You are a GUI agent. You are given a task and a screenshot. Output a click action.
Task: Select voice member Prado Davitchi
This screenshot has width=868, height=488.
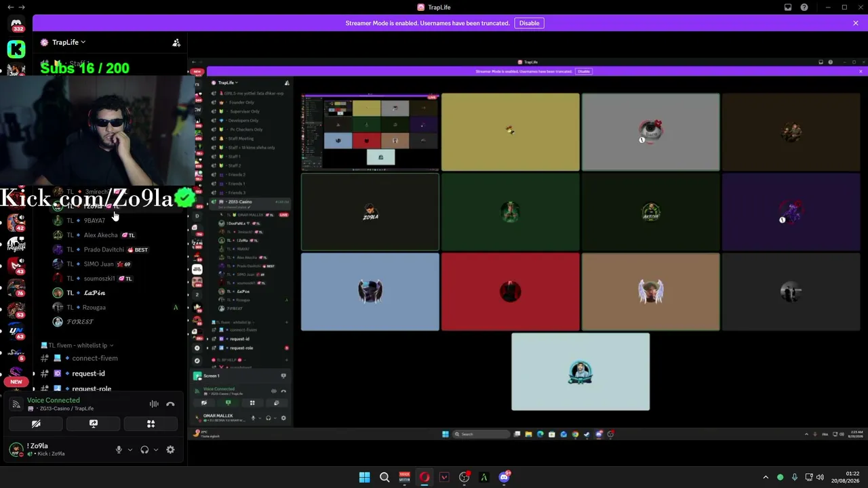point(104,249)
